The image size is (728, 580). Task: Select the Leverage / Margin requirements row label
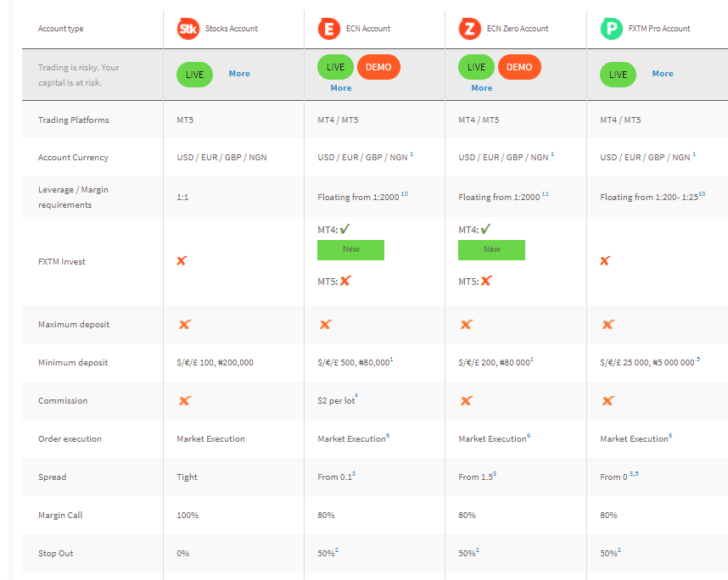pos(73,198)
